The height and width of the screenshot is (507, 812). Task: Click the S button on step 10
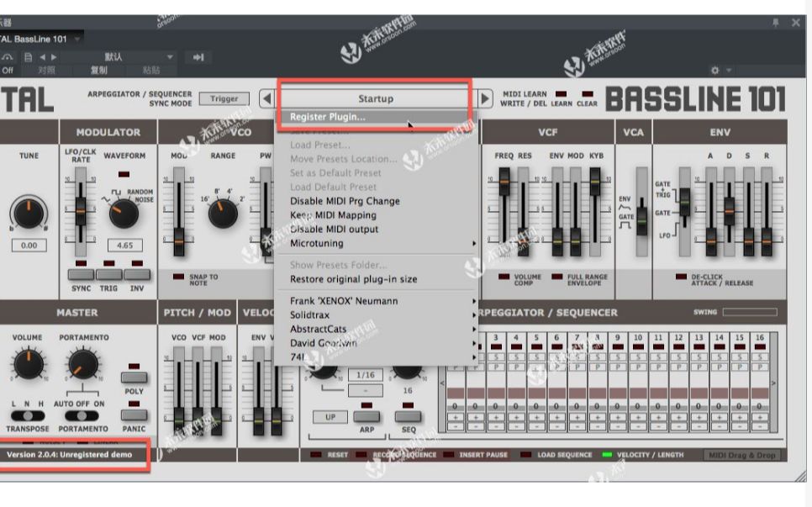click(x=638, y=356)
